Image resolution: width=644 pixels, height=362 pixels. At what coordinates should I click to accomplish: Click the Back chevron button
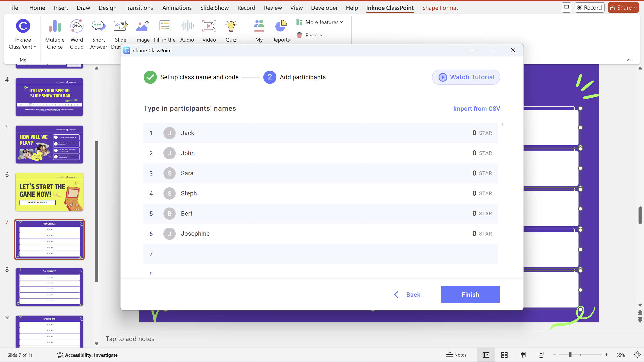click(x=396, y=294)
